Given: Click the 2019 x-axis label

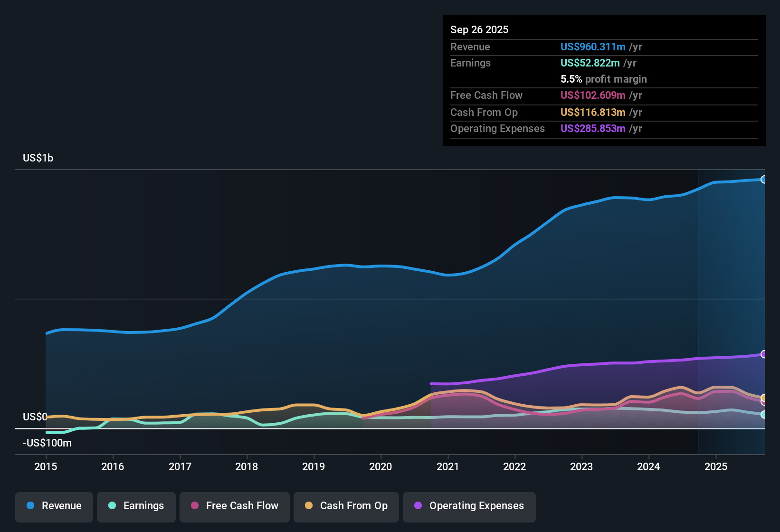Looking at the screenshot, I should 314,467.
